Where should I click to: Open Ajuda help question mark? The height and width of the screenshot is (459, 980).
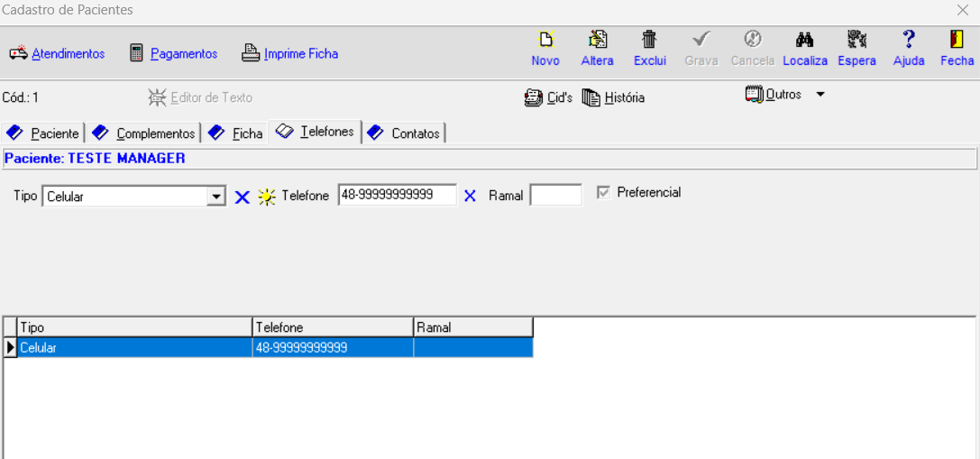click(x=908, y=41)
